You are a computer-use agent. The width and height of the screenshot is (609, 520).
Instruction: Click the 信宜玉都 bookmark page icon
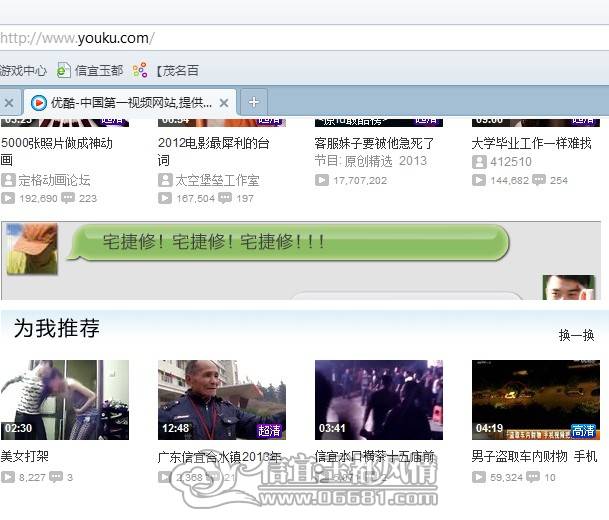point(64,71)
